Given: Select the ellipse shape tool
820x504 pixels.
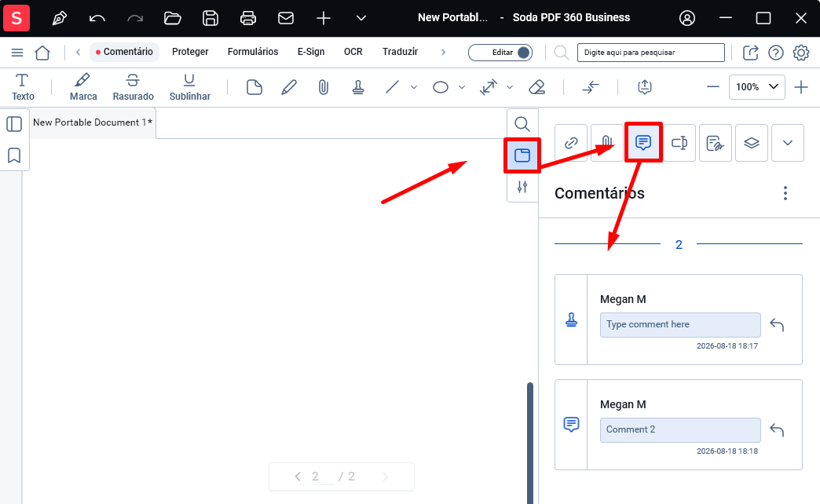Looking at the screenshot, I should [441, 87].
